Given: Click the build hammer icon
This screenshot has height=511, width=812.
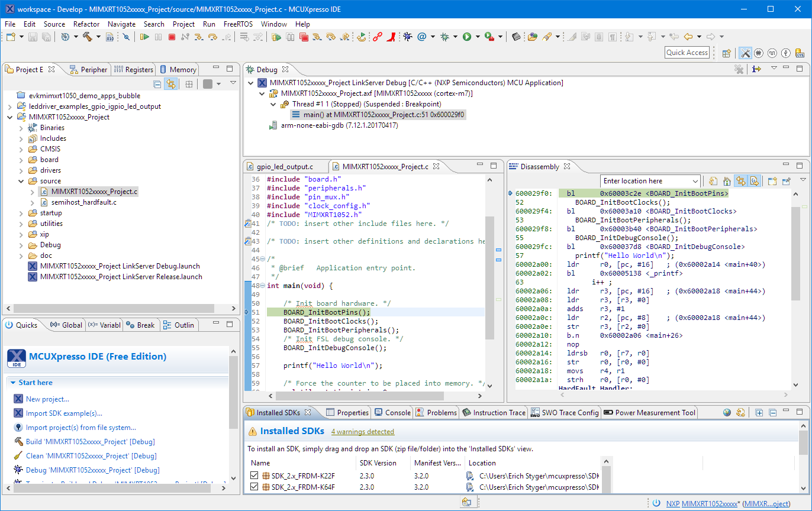Looking at the screenshot, I should [x=88, y=37].
